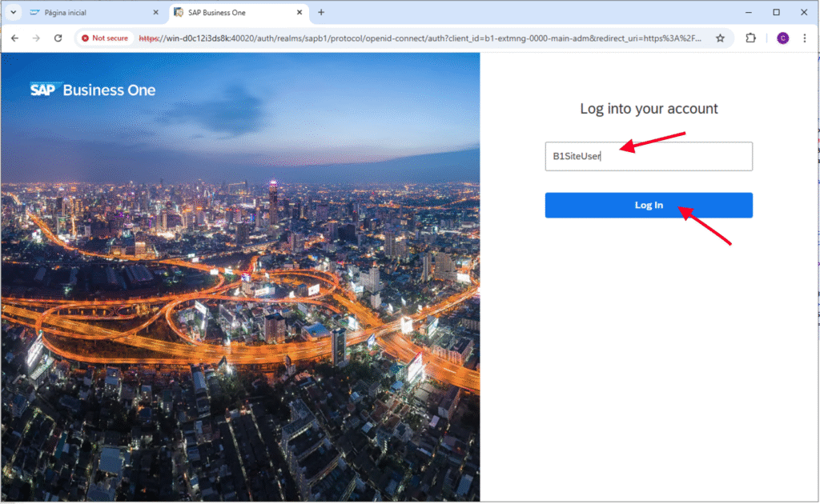The image size is (820, 504).
Task: Open the purple profile avatar
Action: (x=782, y=38)
